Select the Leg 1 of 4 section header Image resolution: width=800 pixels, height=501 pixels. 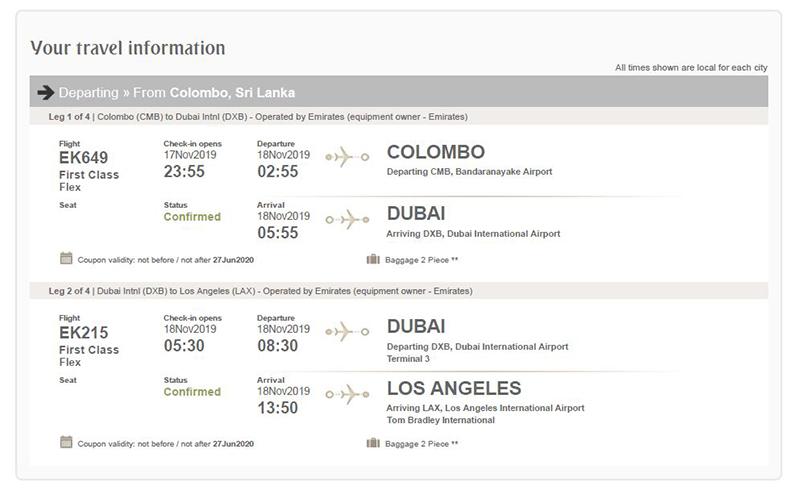click(x=398, y=117)
